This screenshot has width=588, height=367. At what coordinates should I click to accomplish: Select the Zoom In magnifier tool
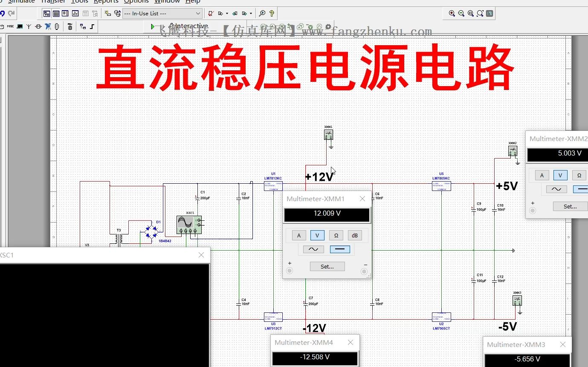click(452, 13)
